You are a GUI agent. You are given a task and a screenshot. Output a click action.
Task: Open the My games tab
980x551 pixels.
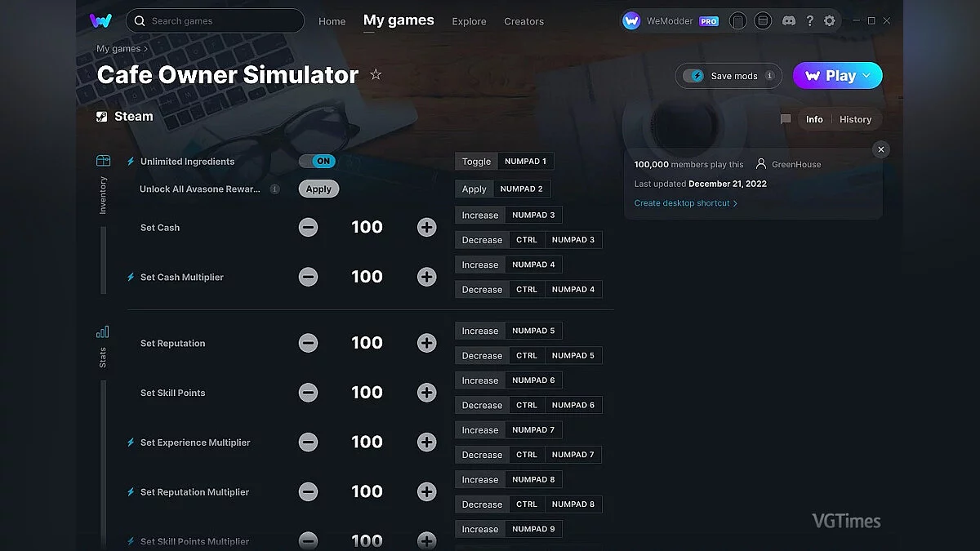[x=399, y=20]
